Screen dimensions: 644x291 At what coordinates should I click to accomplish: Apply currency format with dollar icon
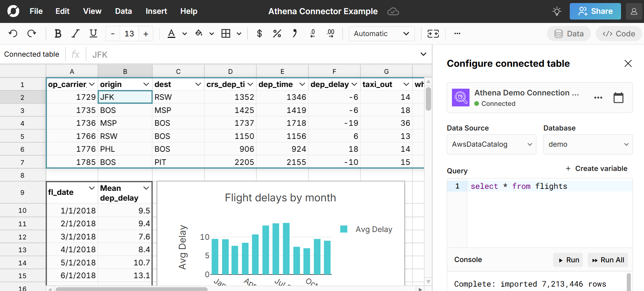pos(259,34)
